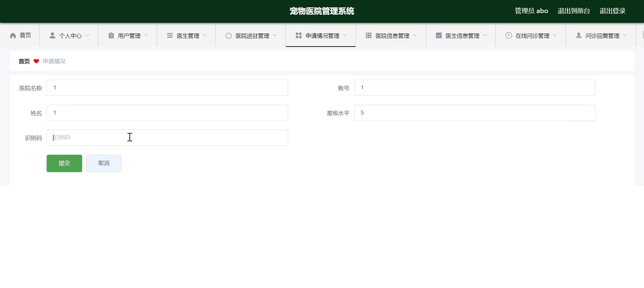Click the 账号 field label

[x=344, y=88]
